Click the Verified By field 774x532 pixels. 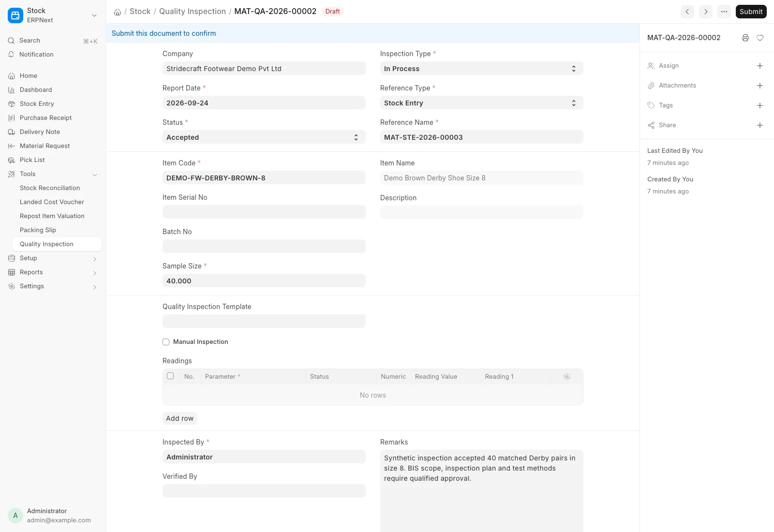click(264, 491)
